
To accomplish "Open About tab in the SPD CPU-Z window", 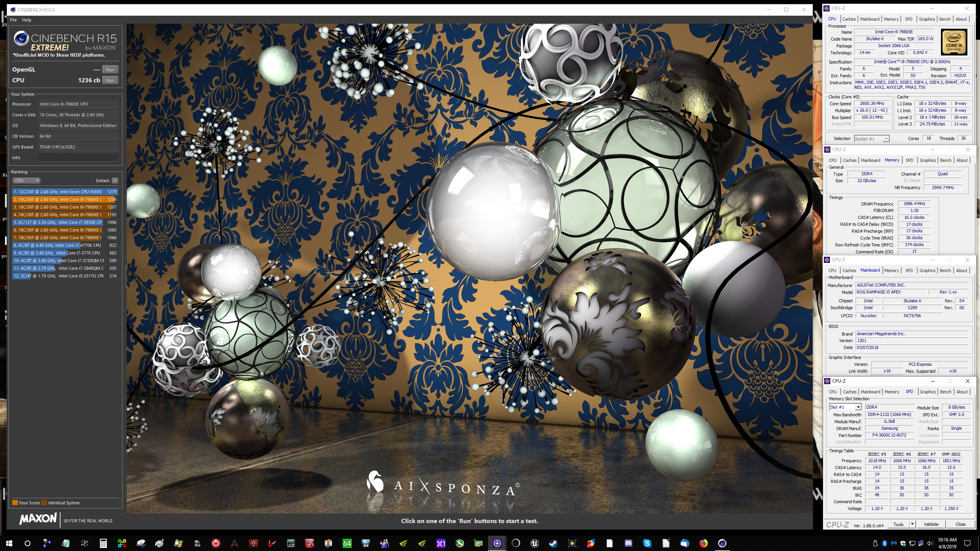I will [962, 392].
